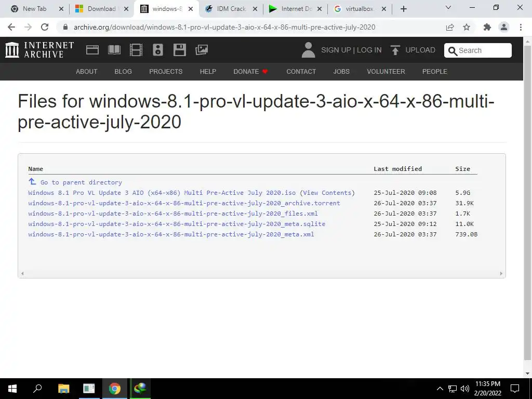Click JOBS in the Archive menu
Image resolution: width=532 pixels, height=399 pixels.
[x=341, y=72]
